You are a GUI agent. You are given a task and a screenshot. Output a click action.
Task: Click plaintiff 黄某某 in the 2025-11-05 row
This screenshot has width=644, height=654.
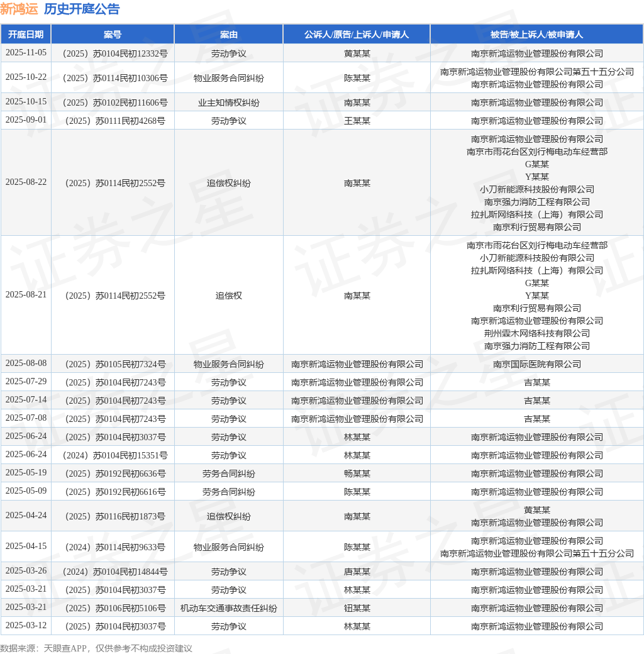(x=357, y=53)
